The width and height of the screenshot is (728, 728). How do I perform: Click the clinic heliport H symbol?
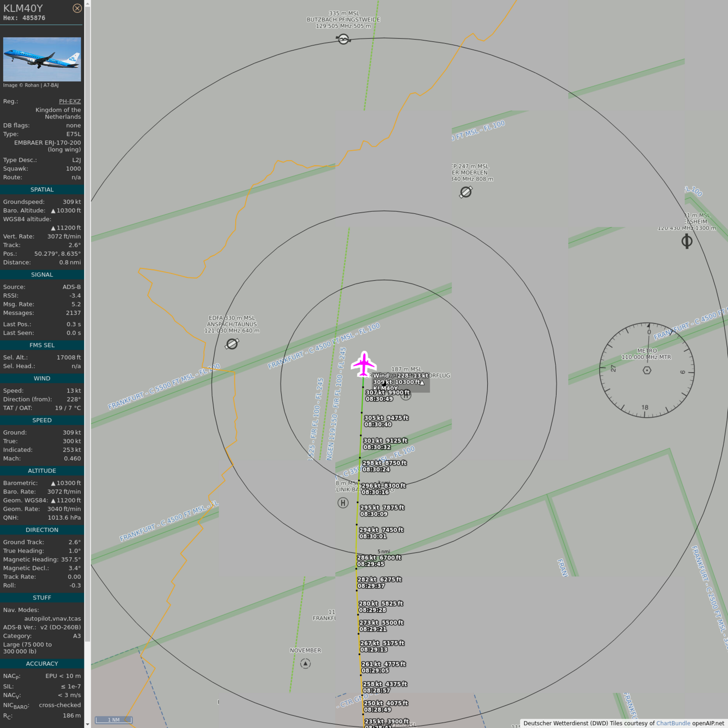pyautogui.click(x=343, y=503)
